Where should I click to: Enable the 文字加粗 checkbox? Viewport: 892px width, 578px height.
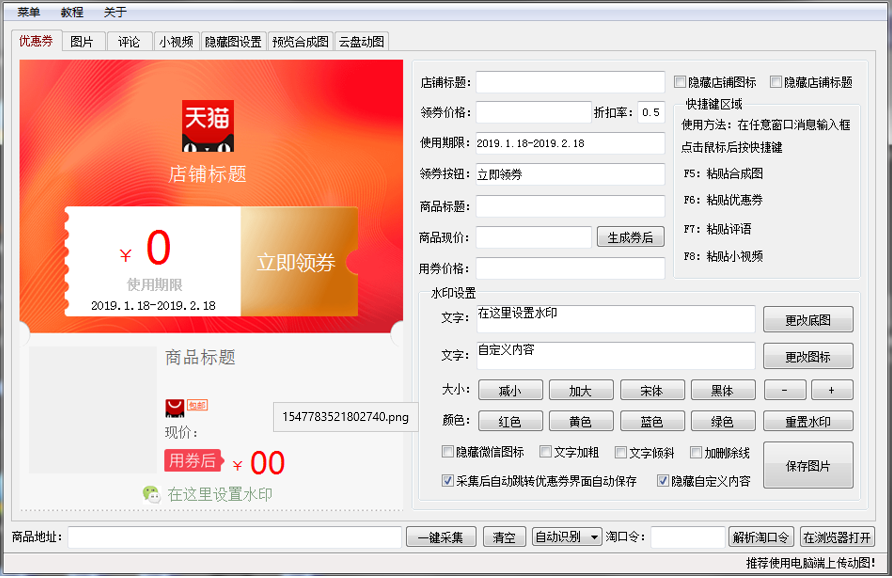point(546,452)
